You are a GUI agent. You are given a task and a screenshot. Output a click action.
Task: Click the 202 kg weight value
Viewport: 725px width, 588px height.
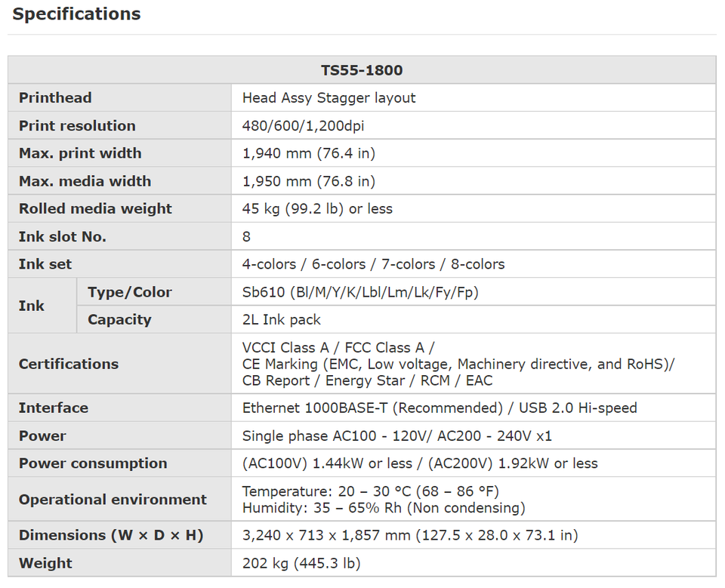[x=301, y=563]
